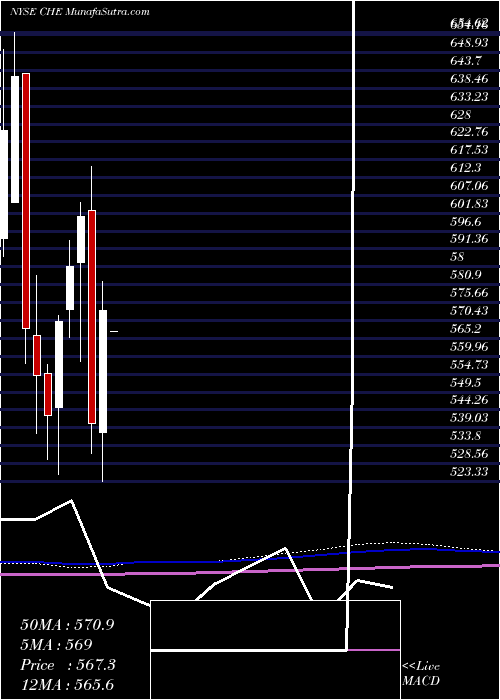Click the 544.26 price axis label
500x700 pixels.
click(x=469, y=400)
